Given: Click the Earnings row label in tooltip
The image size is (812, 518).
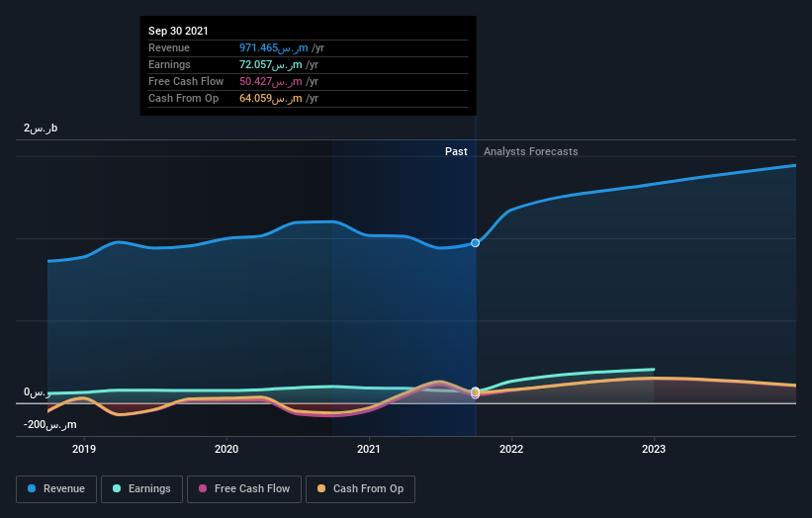Looking at the screenshot, I should point(169,64).
